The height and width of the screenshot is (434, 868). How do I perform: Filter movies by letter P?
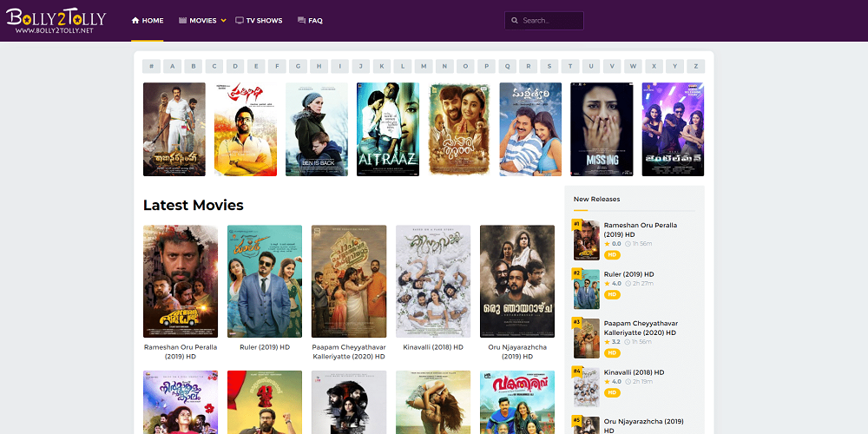tap(486, 67)
